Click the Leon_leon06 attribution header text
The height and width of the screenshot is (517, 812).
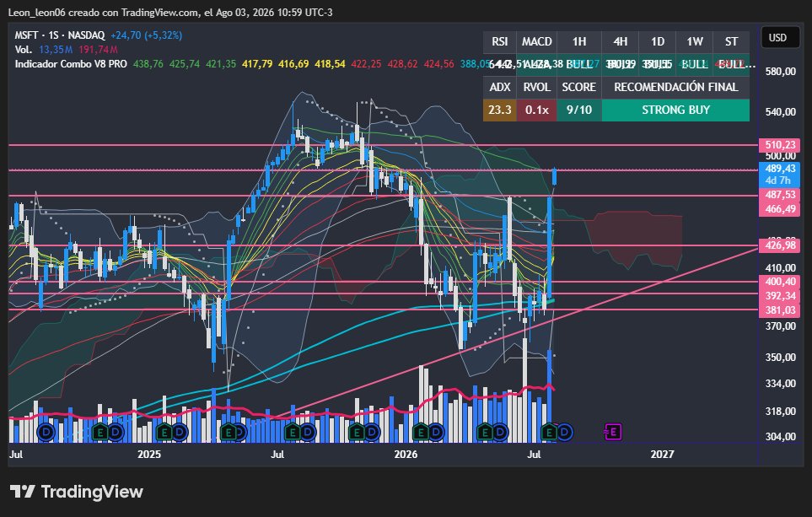[171, 12]
